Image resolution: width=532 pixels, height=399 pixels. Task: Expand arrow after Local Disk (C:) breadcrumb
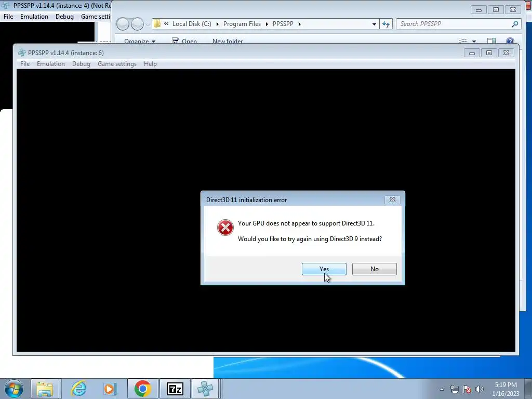(218, 24)
